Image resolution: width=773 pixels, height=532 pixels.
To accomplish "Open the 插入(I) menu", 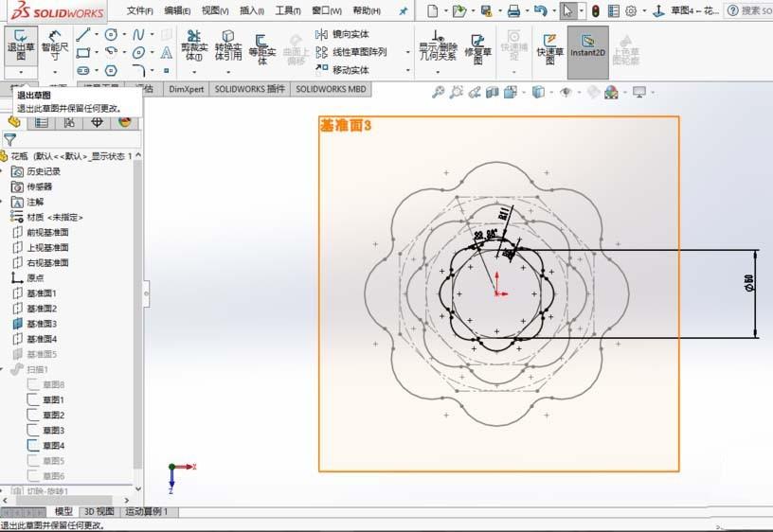I will [x=251, y=10].
